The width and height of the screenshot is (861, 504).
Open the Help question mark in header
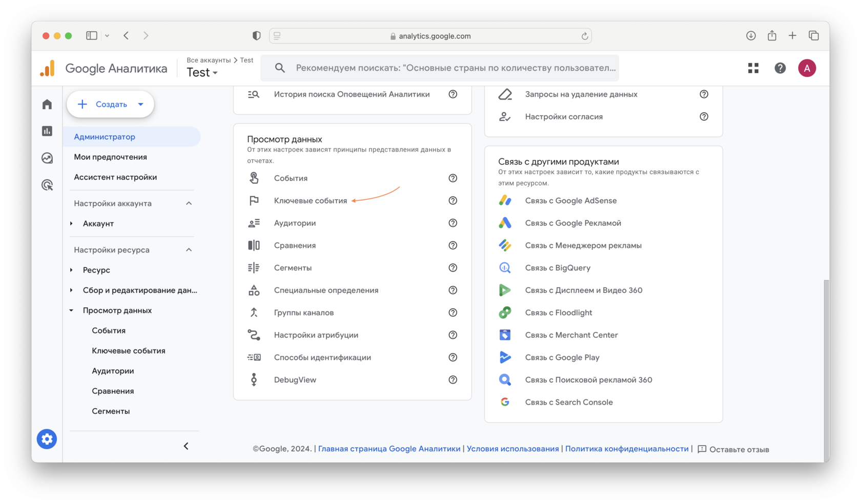pyautogui.click(x=780, y=68)
